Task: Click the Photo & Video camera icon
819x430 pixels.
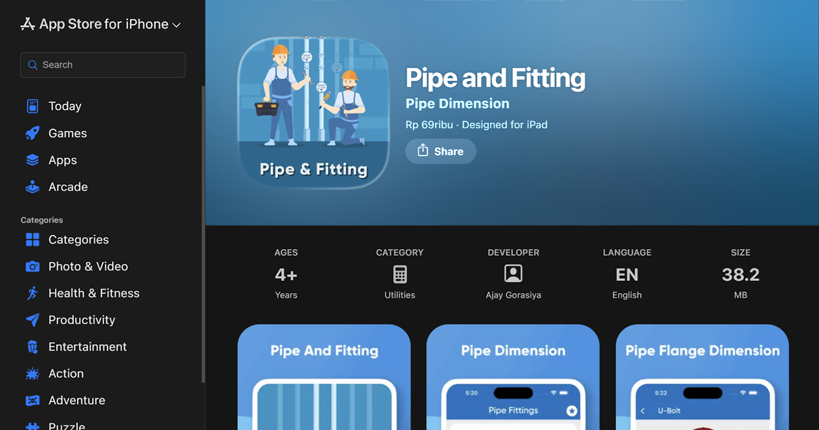Action: point(32,266)
